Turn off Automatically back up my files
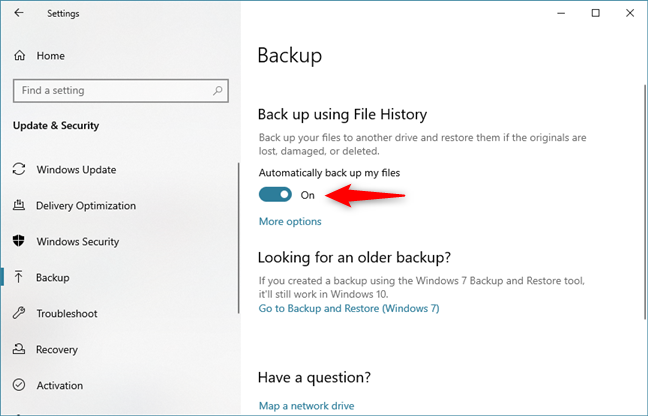648x416 pixels. point(275,195)
